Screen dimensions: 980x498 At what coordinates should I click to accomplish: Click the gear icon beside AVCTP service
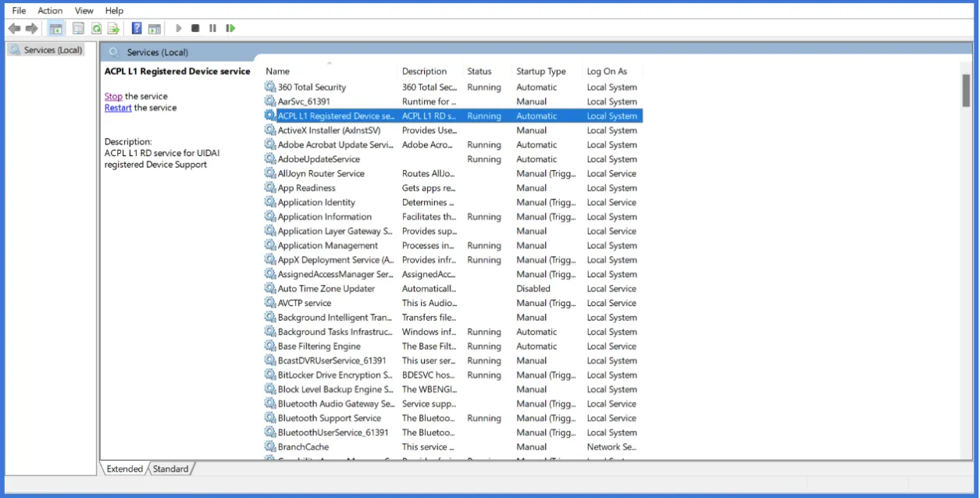point(270,303)
